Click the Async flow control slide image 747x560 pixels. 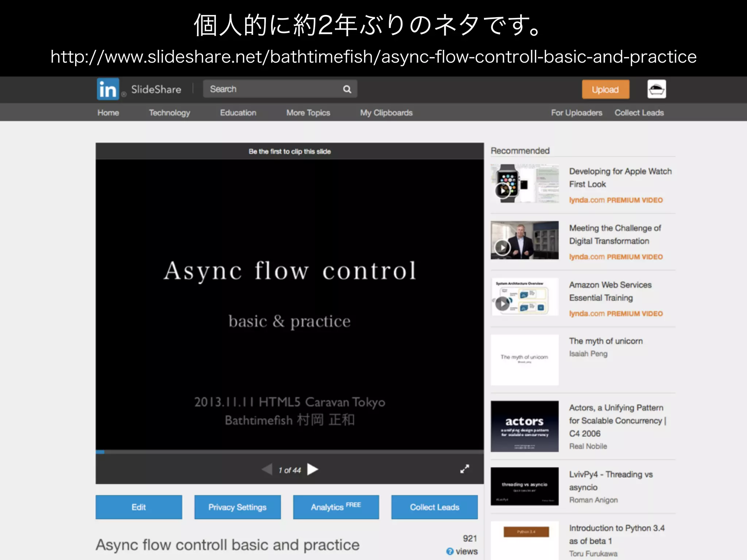[290, 304]
